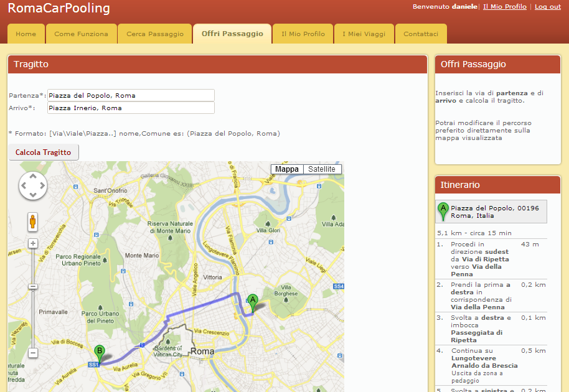Pan the map right with the arrow control
The image size is (569, 392).
[42, 185]
